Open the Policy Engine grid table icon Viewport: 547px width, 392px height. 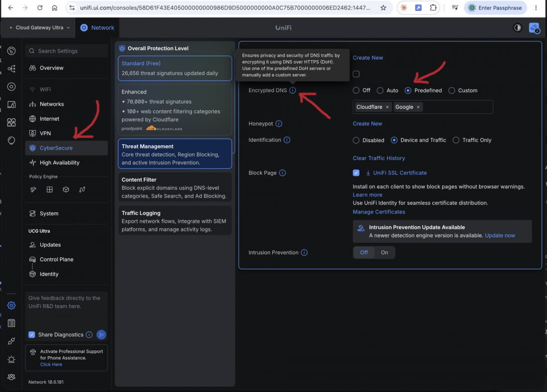click(x=50, y=190)
